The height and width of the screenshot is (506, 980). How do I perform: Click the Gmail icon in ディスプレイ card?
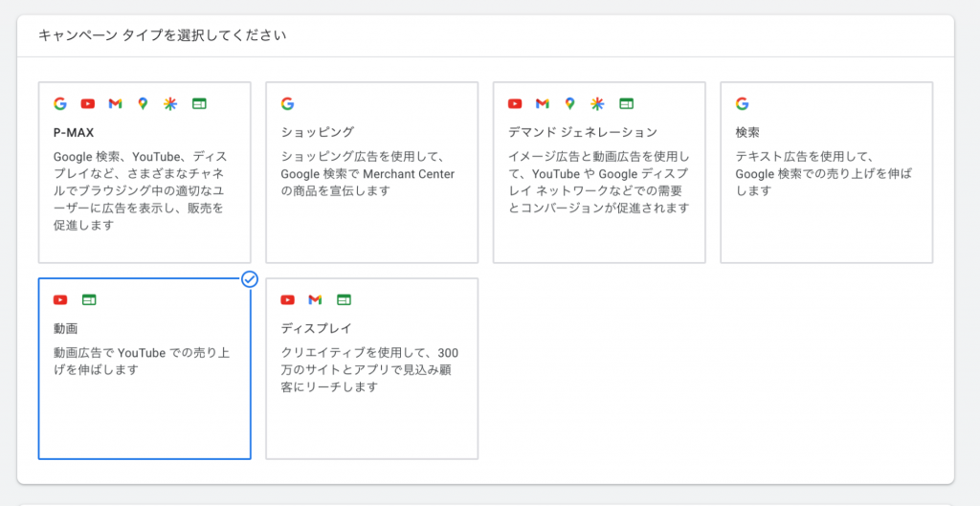pos(315,299)
